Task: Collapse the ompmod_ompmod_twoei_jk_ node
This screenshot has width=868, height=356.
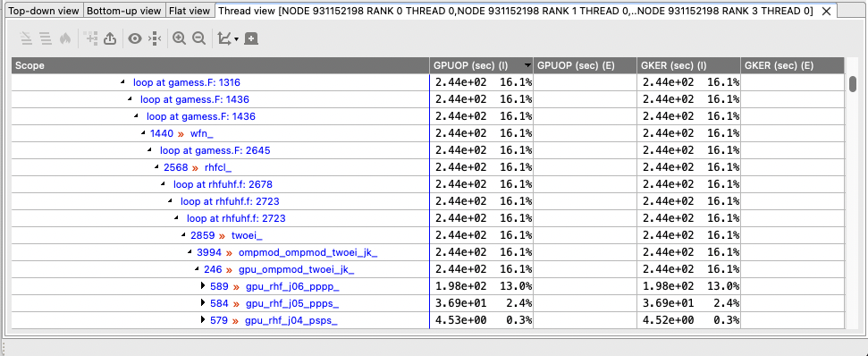Action: (190, 252)
